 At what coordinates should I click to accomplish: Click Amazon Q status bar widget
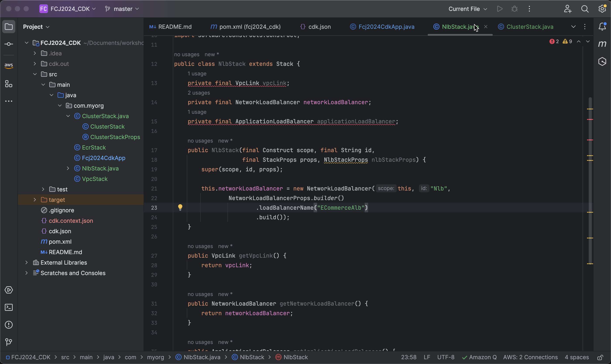coord(479,357)
